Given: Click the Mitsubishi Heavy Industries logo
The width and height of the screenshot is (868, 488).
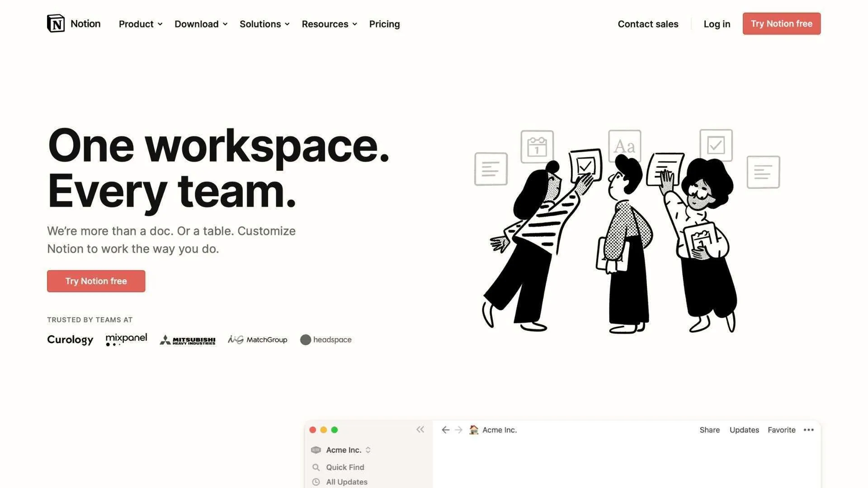Looking at the screenshot, I should tap(187, 340).
